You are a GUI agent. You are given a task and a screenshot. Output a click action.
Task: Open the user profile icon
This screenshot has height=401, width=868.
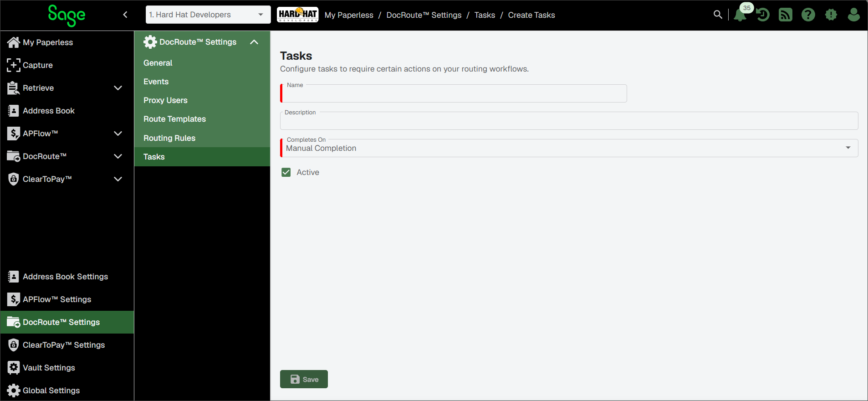coord(854,15)
